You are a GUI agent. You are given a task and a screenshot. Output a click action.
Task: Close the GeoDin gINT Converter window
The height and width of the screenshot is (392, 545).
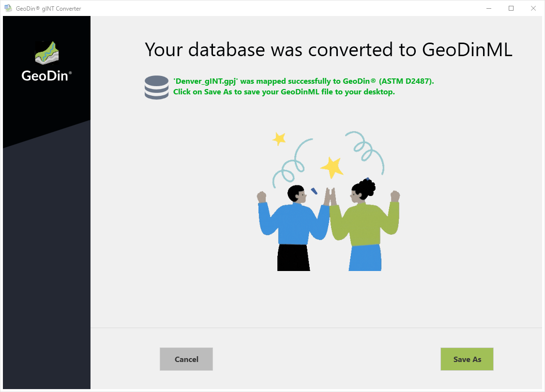[x=533, y=8]
